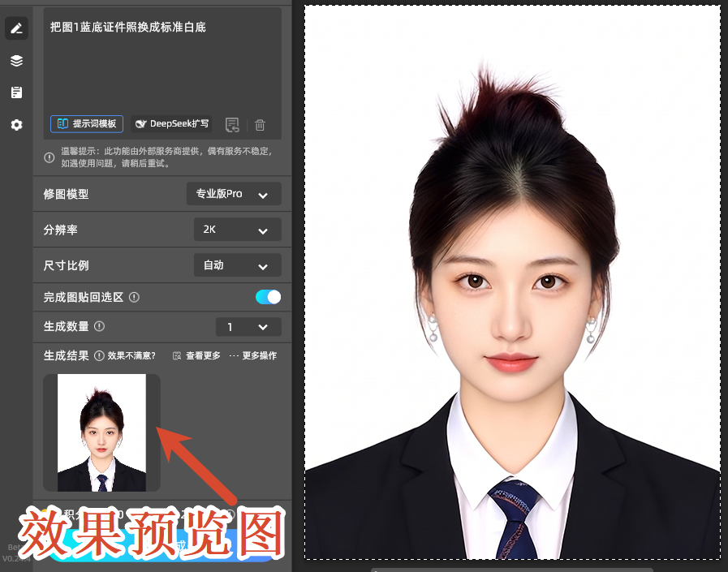Click info icon next to 完成图贴回选区

coord(134,297)
